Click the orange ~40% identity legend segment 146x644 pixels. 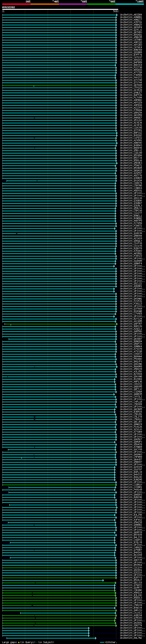point(45,4)
